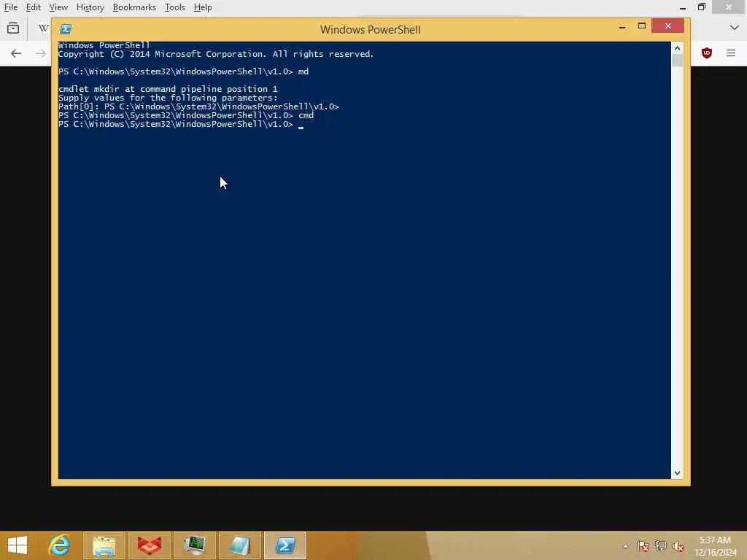The image size is (747, 560).
Task: Open the Windows Start button
Action: point(18,545)
